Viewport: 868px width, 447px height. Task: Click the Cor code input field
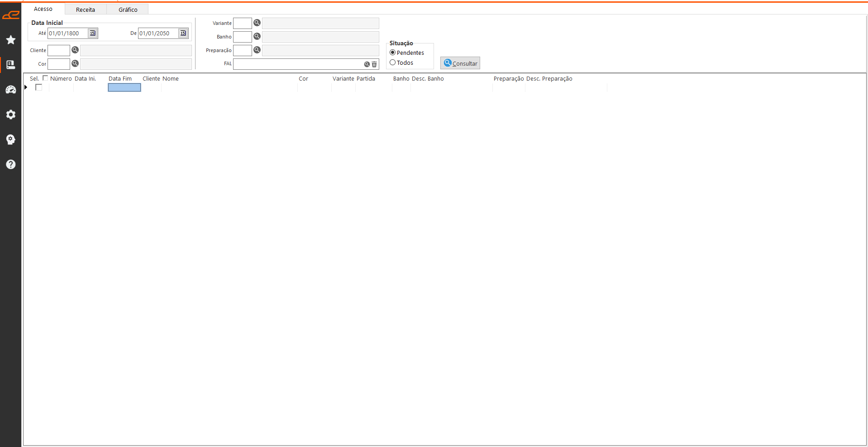point(59,64)
